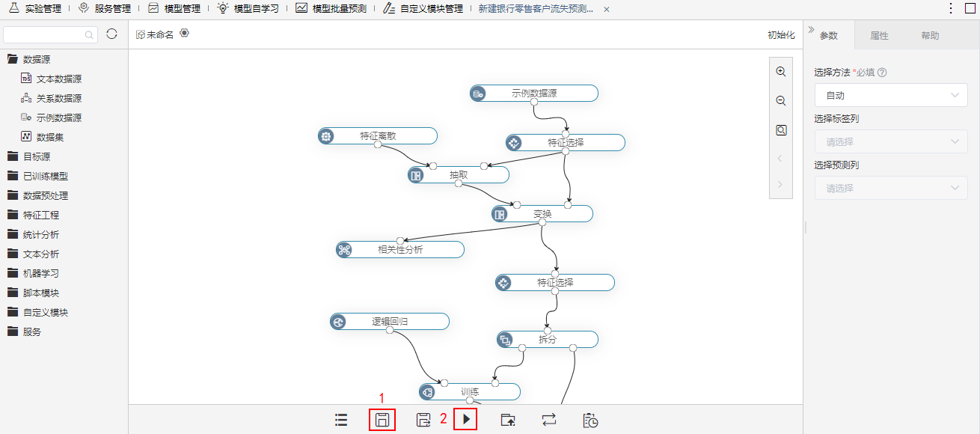Expand the 文本分析 folder

(x=32, y=254)
